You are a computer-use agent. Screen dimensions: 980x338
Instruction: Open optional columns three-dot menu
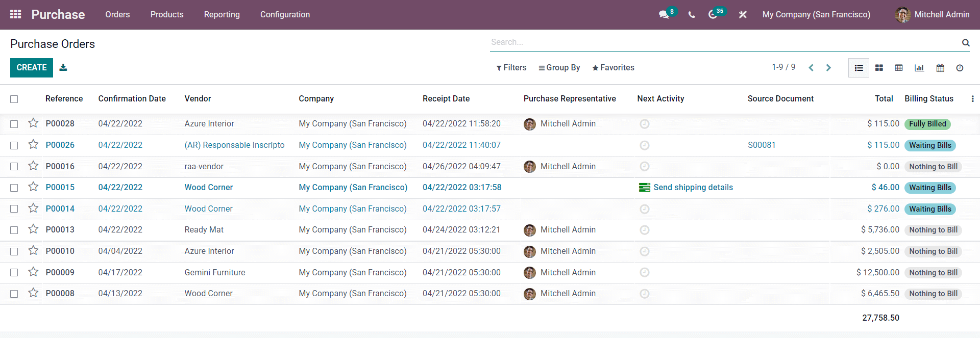click(972, 99)
